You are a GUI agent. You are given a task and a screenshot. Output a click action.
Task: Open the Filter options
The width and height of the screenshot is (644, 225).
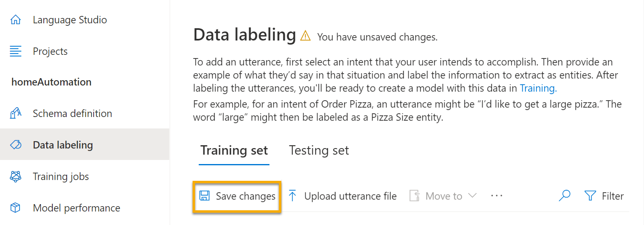coord(604,196)
